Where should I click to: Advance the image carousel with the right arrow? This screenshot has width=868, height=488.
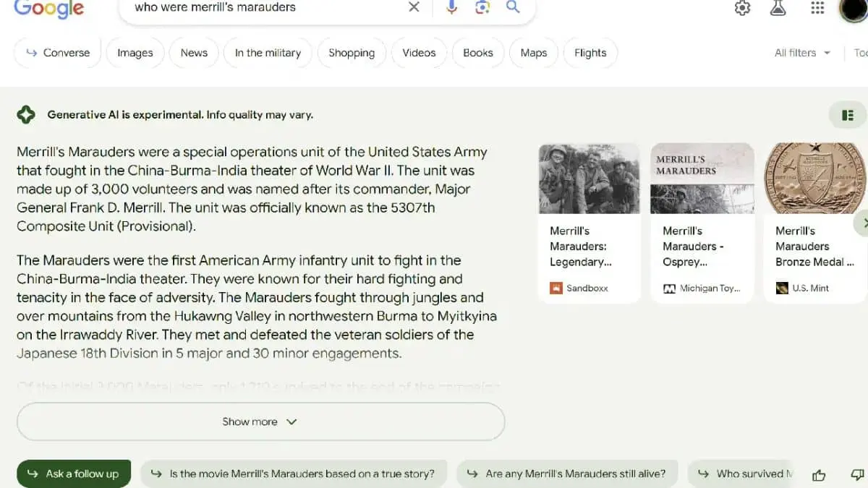(x=863, y=223)
